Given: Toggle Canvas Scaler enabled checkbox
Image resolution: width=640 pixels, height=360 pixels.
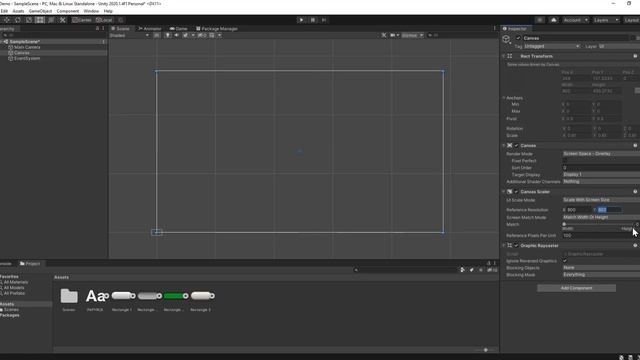Looking at the screenshot, I should coord(517,191).
